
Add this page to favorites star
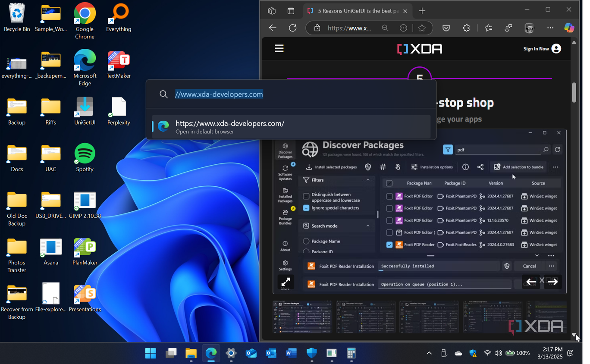coord(422,28)
